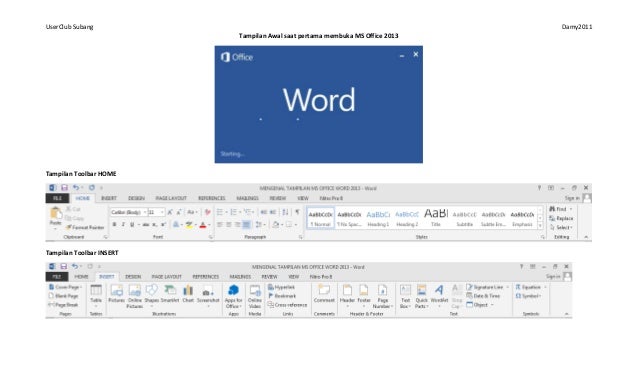
Task: Click the yellow Text Highlight Color button
Action: point(189,225)
